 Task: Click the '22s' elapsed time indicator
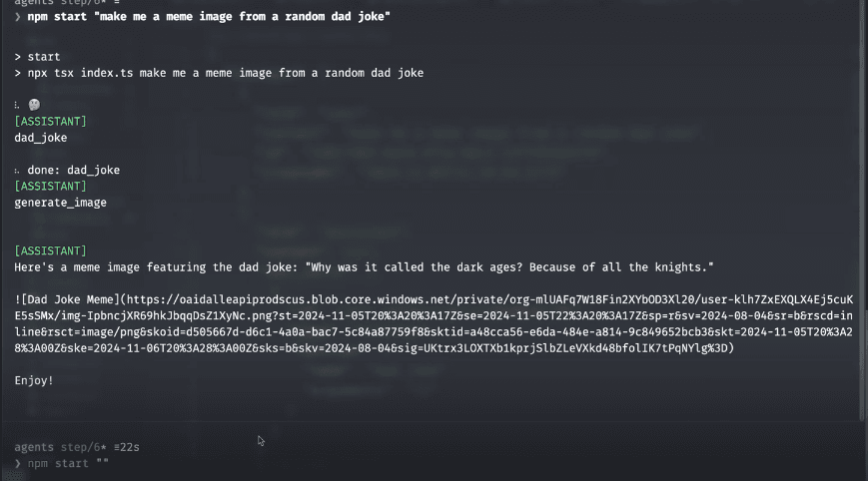click(x=128, y=446)
